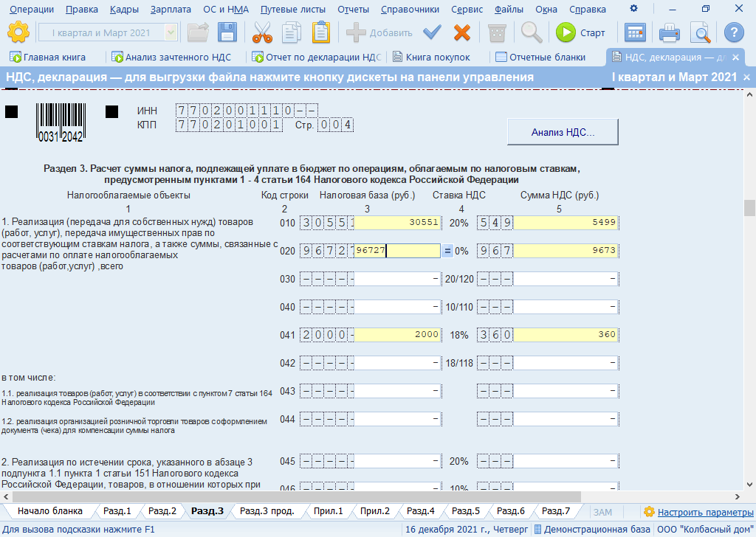Open the Зарплата menu

tap(171, 10)
